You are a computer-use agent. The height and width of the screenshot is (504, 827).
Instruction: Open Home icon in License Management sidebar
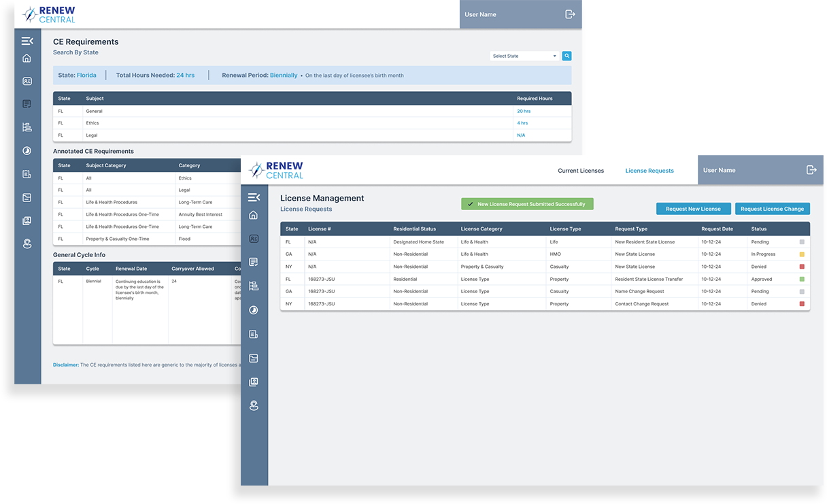[x=254, y=216]
